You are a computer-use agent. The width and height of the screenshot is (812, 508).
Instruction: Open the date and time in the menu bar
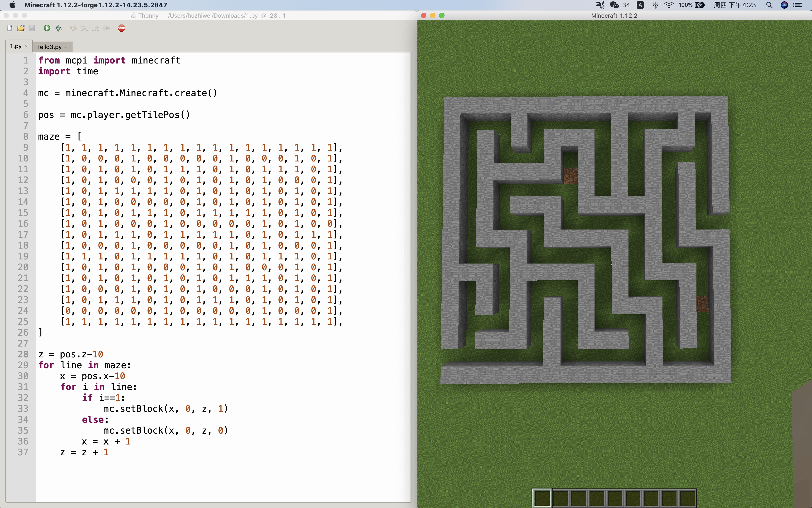[x=735, y=5]
